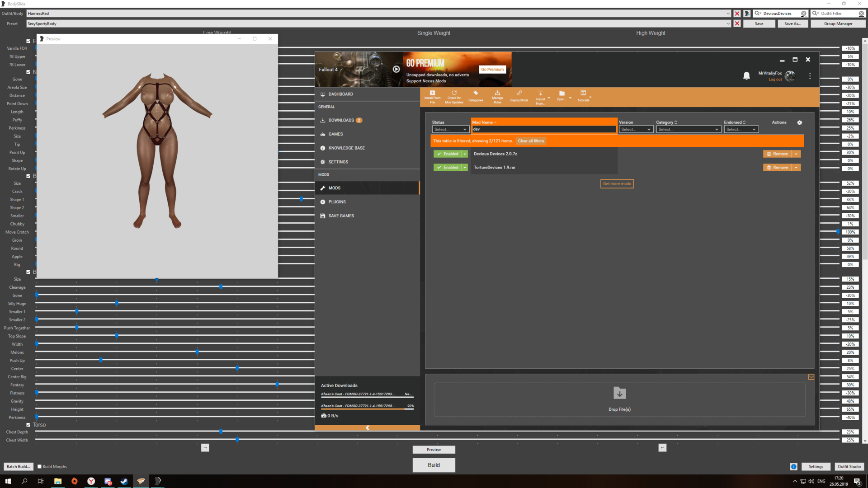Click the Mod Name filter input

[544, 129]
